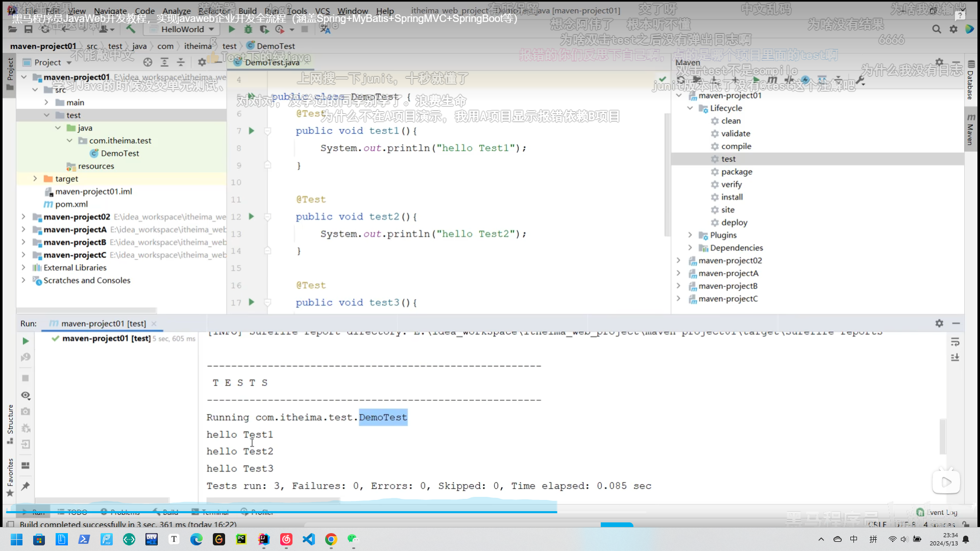Save all with the floppy disk icon
This screenshot has height=551, width=980.
(29, 29)
